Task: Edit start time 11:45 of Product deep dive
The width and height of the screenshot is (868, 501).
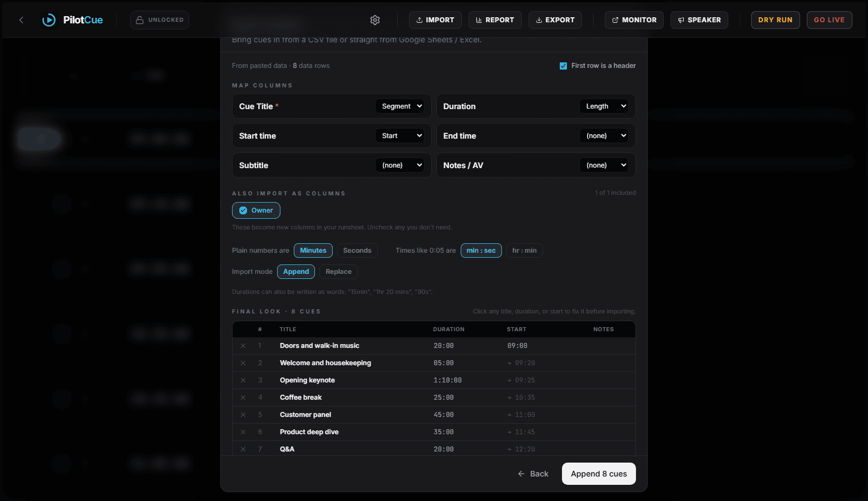Action: [x=521, y=432]
